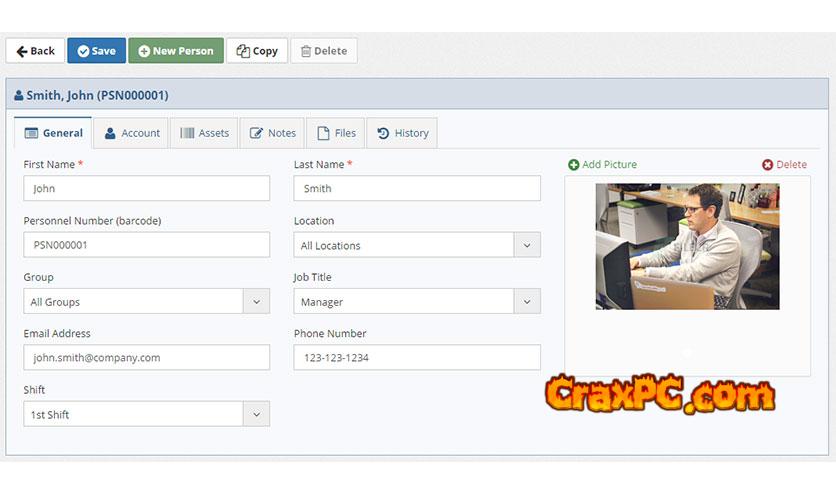
Task: Click the Phone Number field
Action: 416,357
